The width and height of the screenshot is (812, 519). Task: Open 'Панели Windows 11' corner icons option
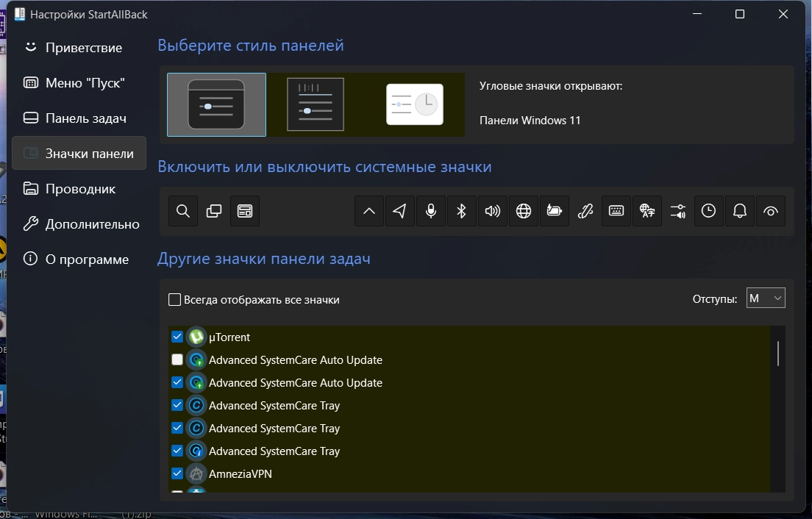coord(530,121)
